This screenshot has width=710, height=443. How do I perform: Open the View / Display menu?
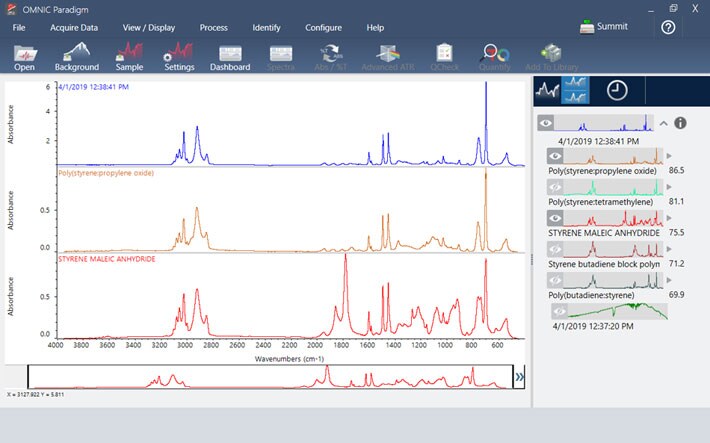149,28
